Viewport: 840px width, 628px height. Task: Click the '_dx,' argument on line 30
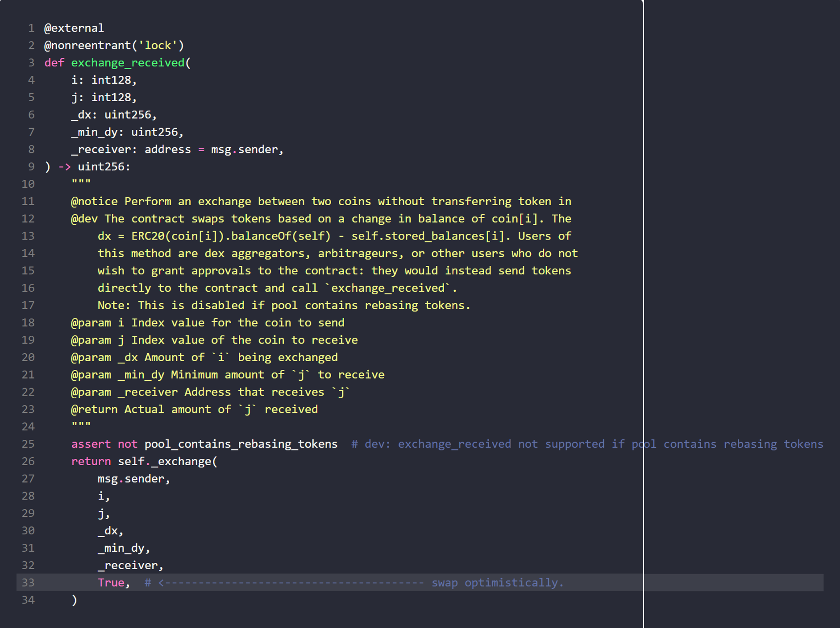pyautogui.click(x=111, y=531)
